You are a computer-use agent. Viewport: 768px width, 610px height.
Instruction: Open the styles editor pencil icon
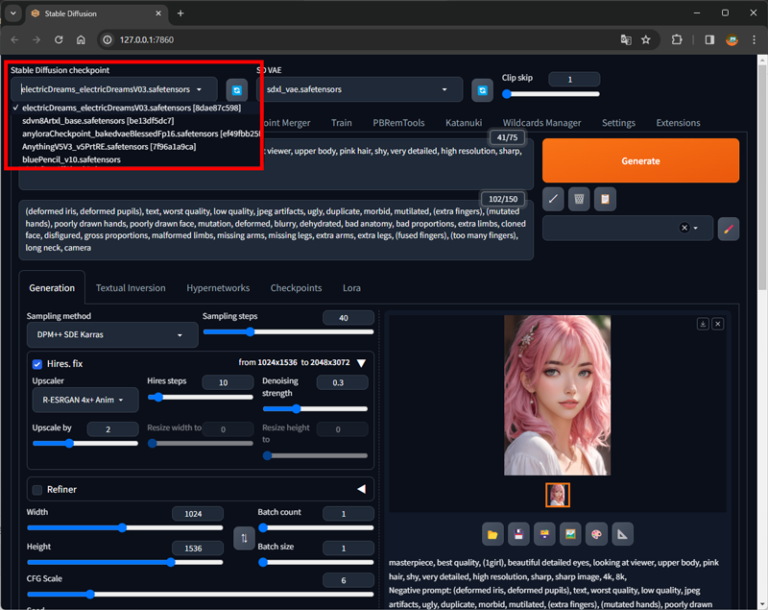[x=728, y=229]
